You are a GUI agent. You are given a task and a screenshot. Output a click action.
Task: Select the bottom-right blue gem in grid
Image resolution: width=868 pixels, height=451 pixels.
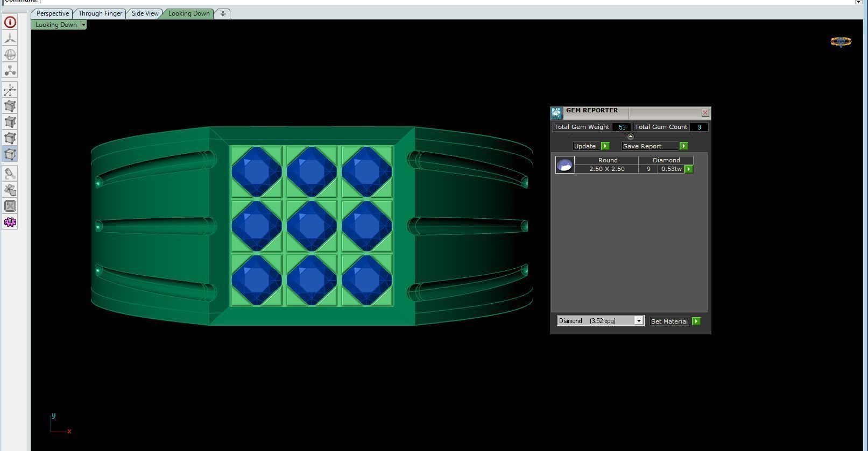[366, 280]
